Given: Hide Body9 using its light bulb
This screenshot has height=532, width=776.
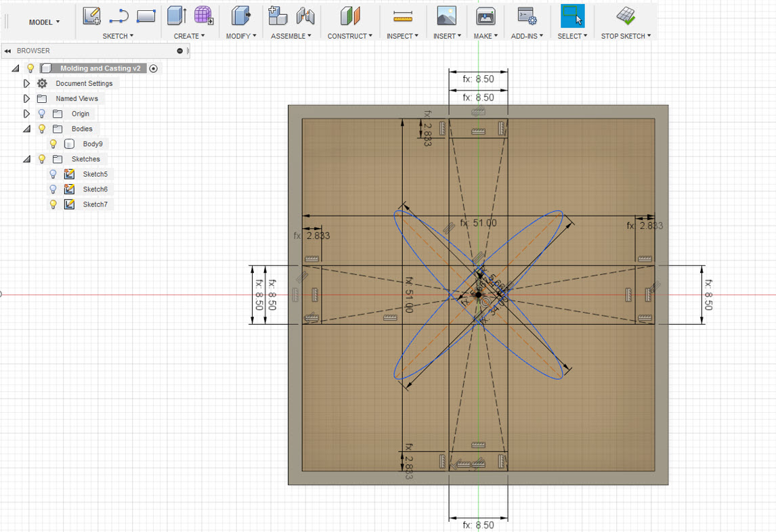Looking at the screenshot, I should [x=53, y=144].
